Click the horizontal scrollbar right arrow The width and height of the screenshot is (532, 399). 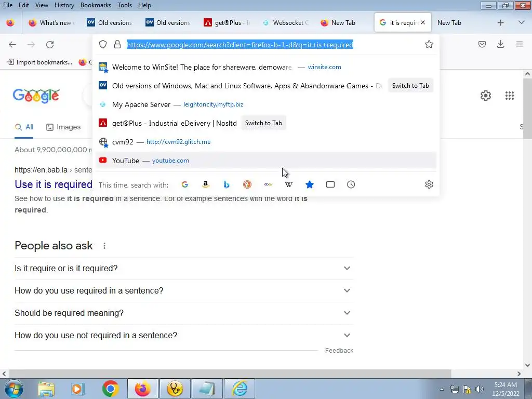(x=519, y=374)
